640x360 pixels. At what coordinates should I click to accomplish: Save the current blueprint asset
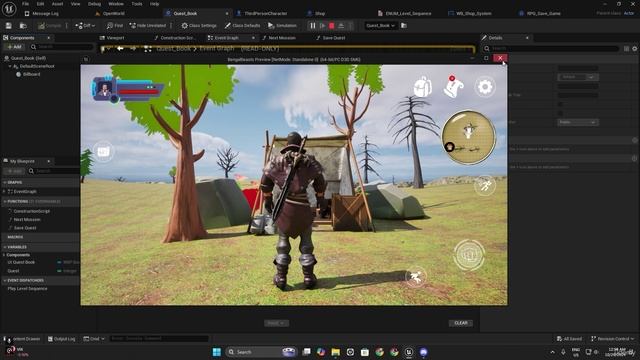(x=9, y=26)
